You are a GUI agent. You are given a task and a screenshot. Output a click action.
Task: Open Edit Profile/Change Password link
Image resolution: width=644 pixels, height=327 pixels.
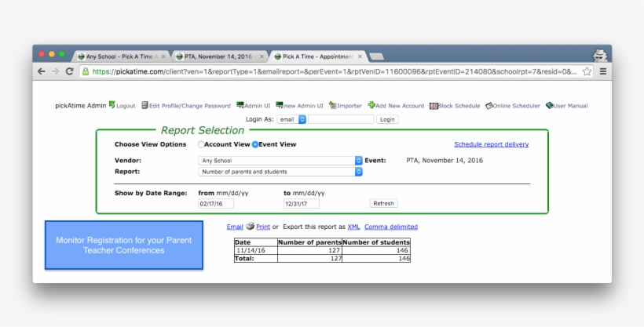pyautogui.click(x=190, y=106)
